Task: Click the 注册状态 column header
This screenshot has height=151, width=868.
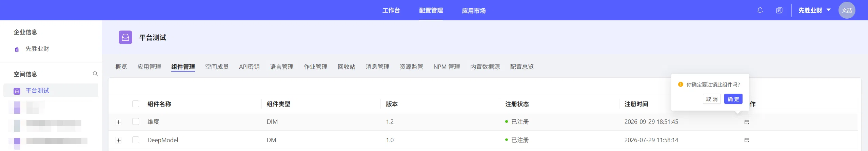Action: coord(517,104)
